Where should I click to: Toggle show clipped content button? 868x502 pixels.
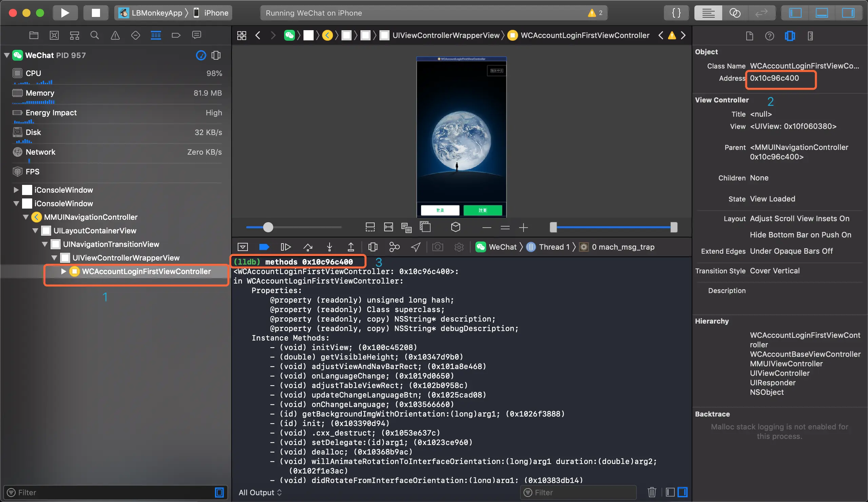coord(370,227)
